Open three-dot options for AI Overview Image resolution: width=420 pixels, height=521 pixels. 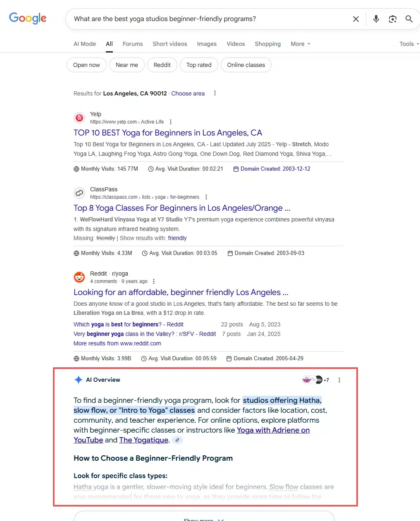click(339, 380)
